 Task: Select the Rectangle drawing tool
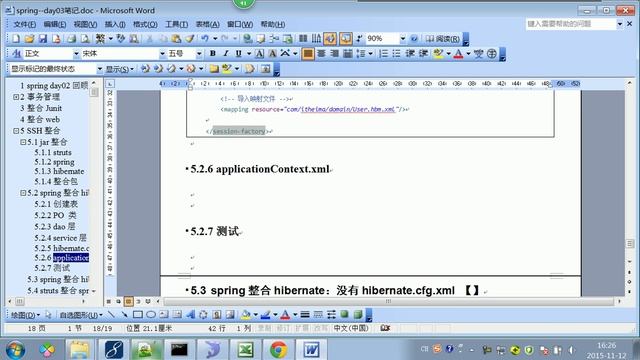pyautogui.click(x=138, y=315)
